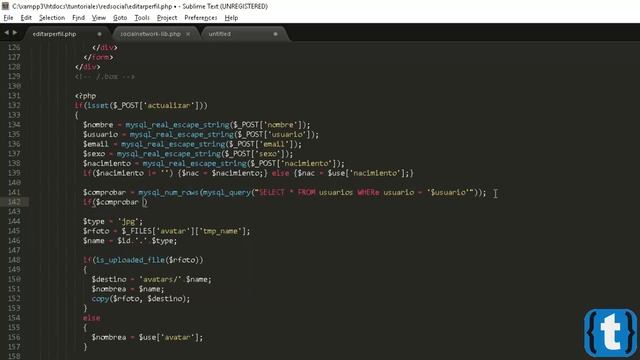Click the $usuario variable on line 135
The image size is (640, 360).
coord(100,134)
